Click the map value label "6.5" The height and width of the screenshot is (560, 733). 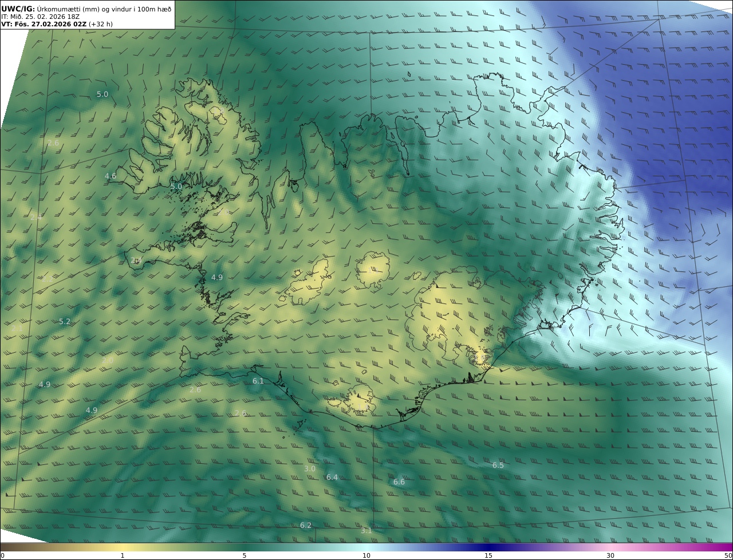click(x=498, y=466)
